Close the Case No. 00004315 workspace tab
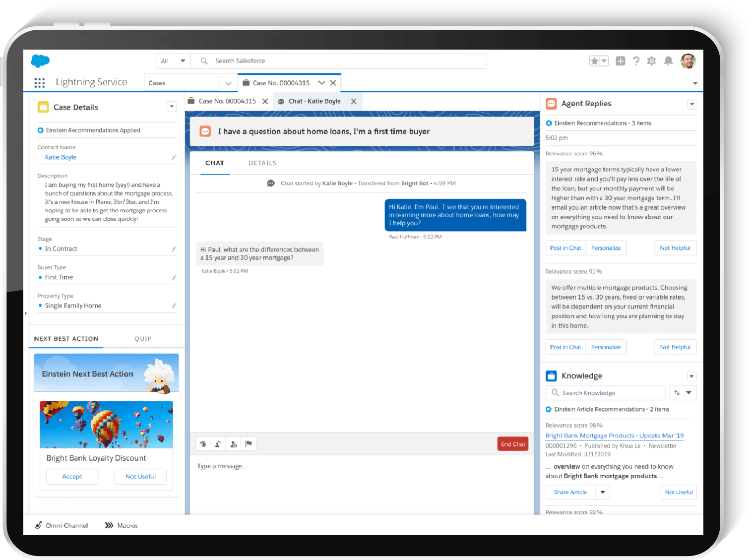Image resolution: width=751 pixels, height=560 pixels. pyautogui.click(x=333, y=83)
